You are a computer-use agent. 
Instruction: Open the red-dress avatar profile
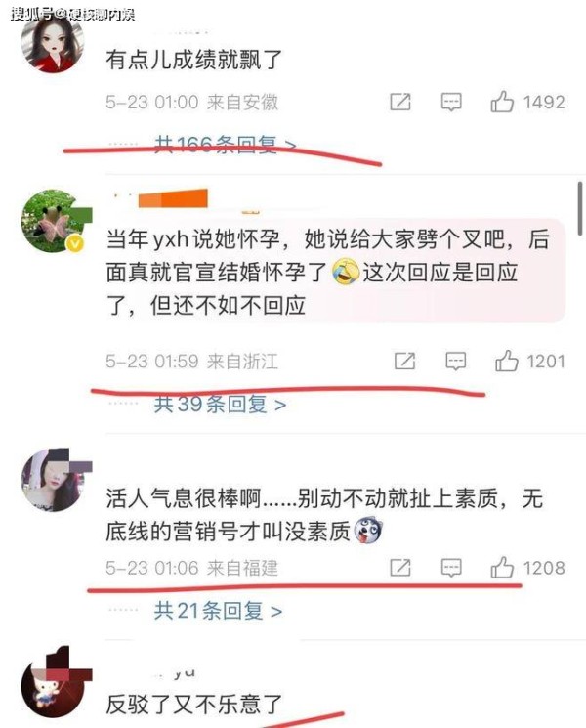(53, 42)
